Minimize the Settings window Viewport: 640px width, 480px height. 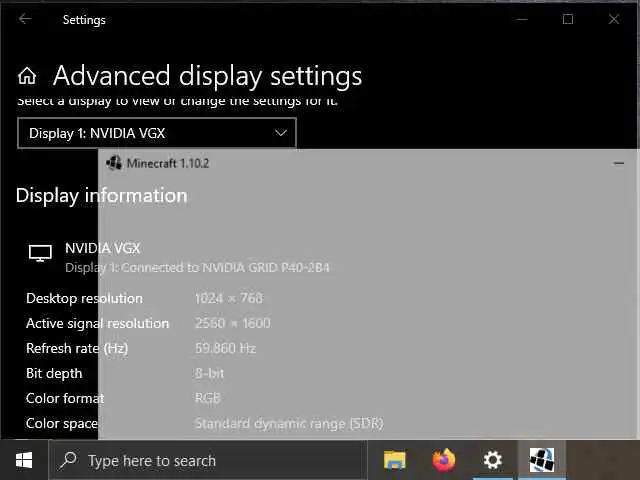(522, 19)
